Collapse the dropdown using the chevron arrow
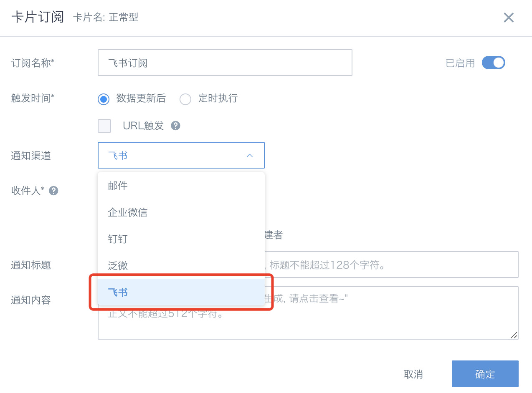This screenshot has width=532, height=393. click(250, 156)
